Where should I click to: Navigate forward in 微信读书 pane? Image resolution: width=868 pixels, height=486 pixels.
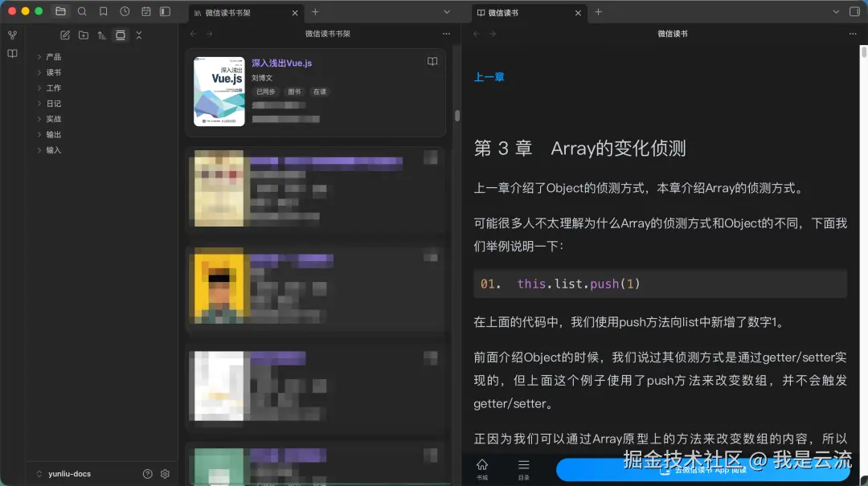493,34
